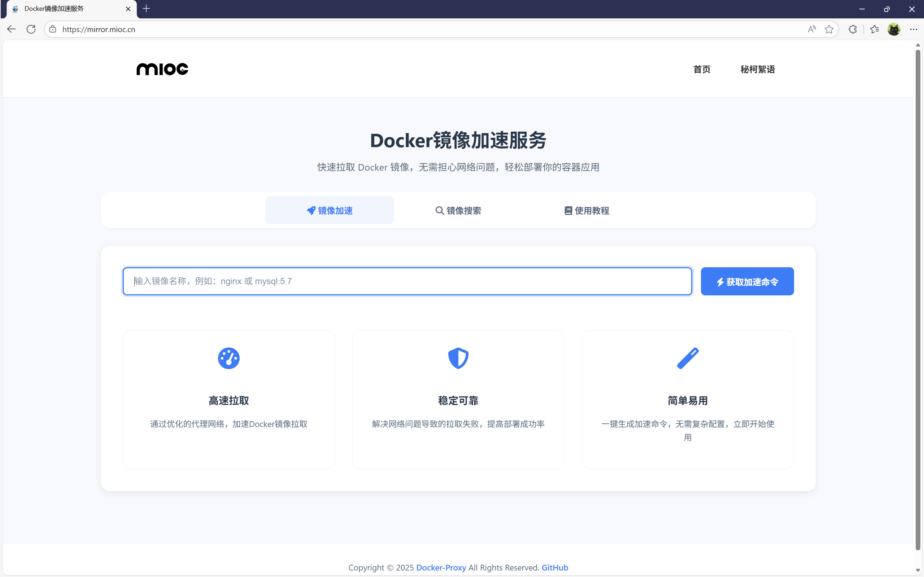Click the user profile avatar
Image resolution: width=924 pixels, height=577 pixels.
click(x=894, y=29)
